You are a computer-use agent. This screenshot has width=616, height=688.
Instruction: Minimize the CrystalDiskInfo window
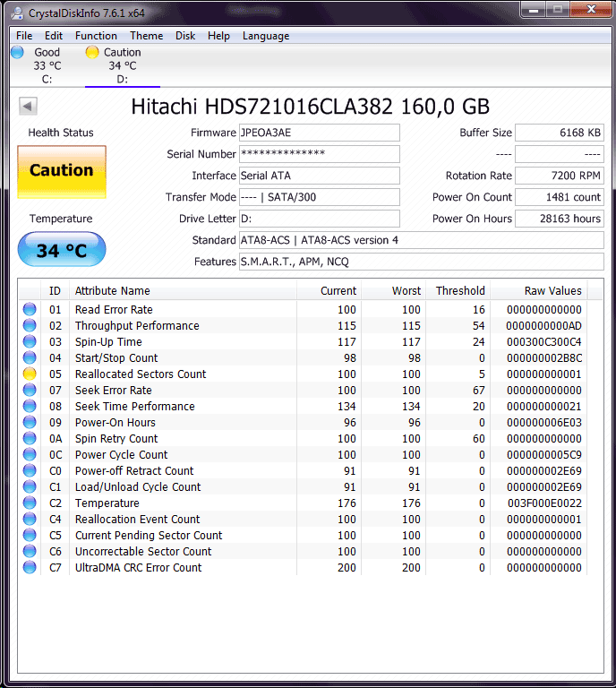(x=534, y=9)
